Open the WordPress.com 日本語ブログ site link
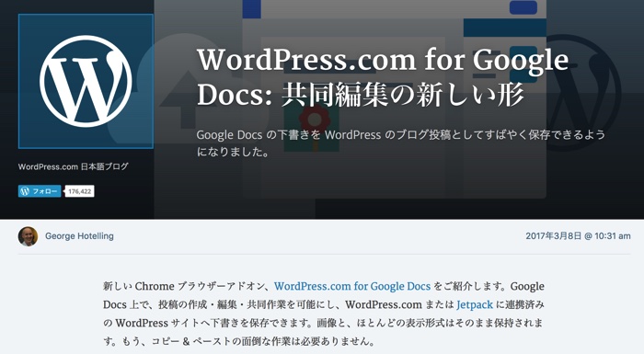 coord(73,166)
